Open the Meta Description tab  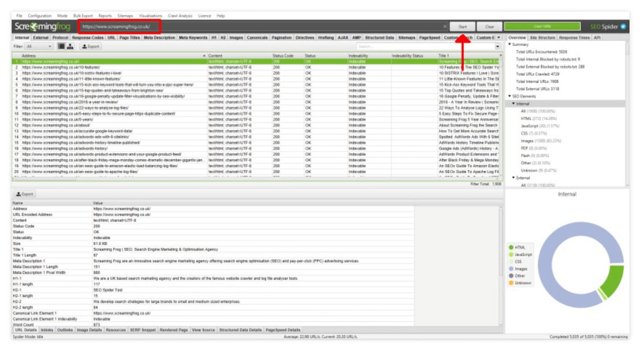[159, 38]
